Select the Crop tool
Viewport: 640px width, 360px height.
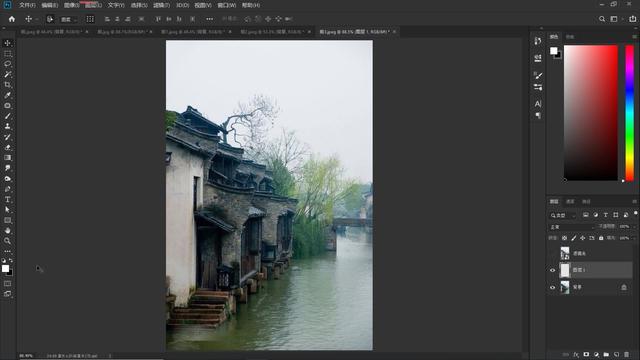point(7,85)
